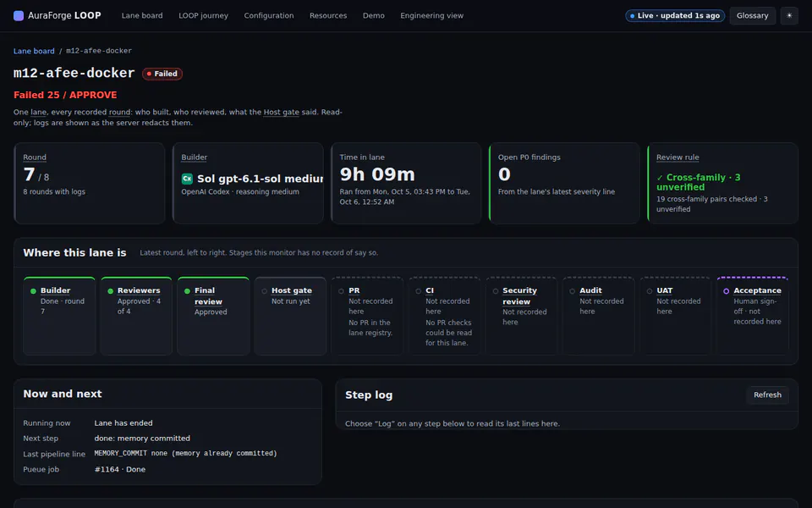The image size is (812, 508).
Task: Click the red dot in Failed badge
Action: click(x=149, y=74)
